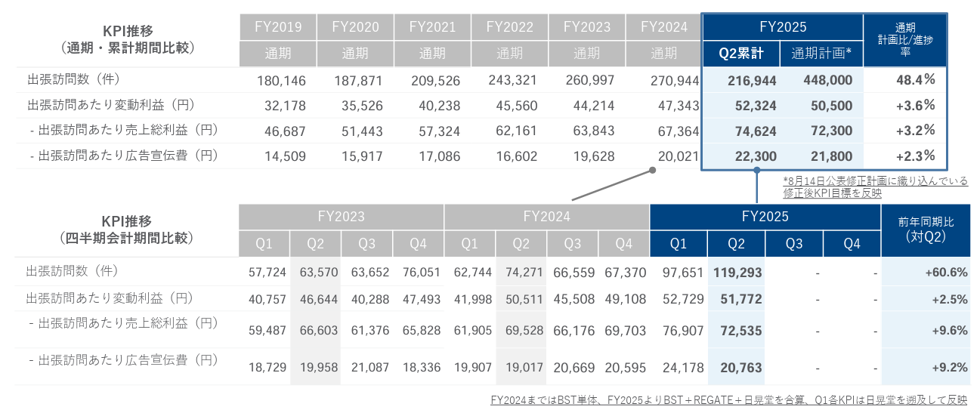Select the Q2累計 header cell
Viewport: 980px width, 410px height.
click(742, 54)
